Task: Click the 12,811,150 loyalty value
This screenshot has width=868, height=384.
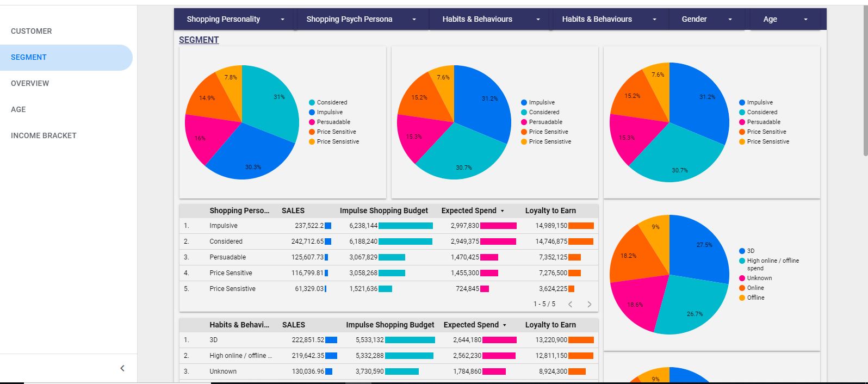Action: [x=551, y=356]
